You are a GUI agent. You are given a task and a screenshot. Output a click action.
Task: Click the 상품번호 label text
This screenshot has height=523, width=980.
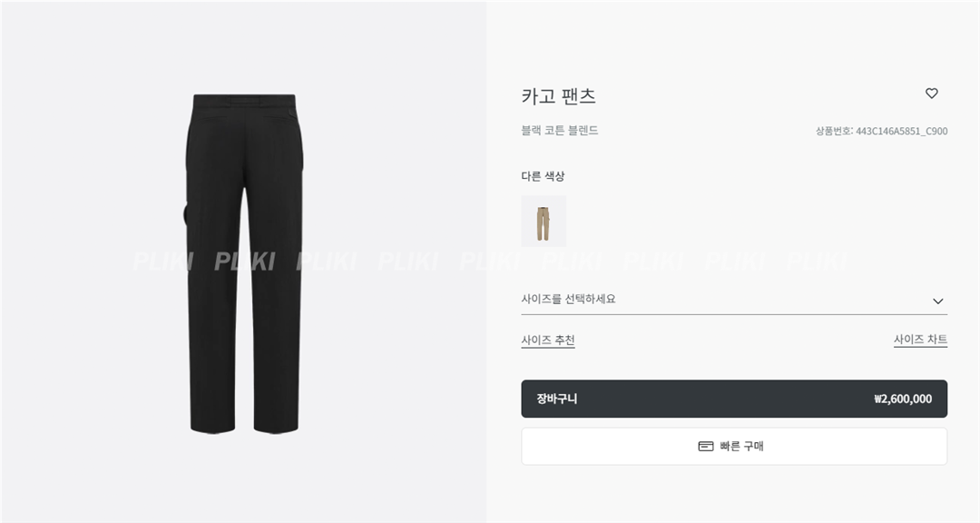click(x=834, y=132)
